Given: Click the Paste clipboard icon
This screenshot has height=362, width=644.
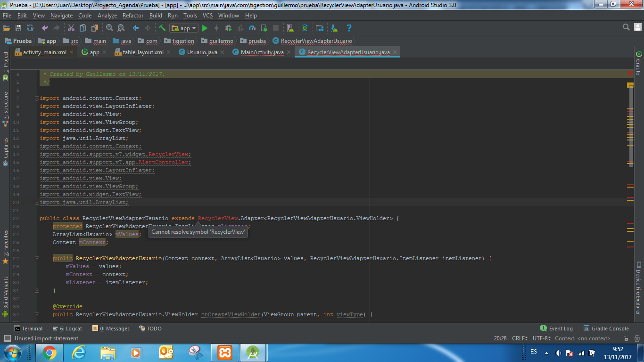Looking at the screenshot, I should pos(94,28).
